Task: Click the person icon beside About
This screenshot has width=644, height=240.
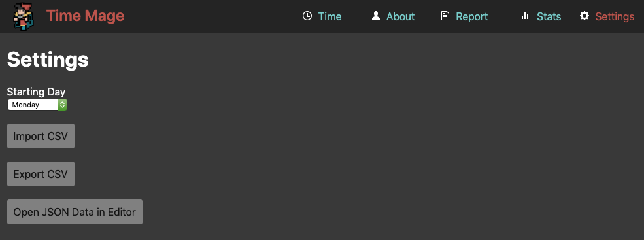Action: pyautogui.click(x=376, y=16)
